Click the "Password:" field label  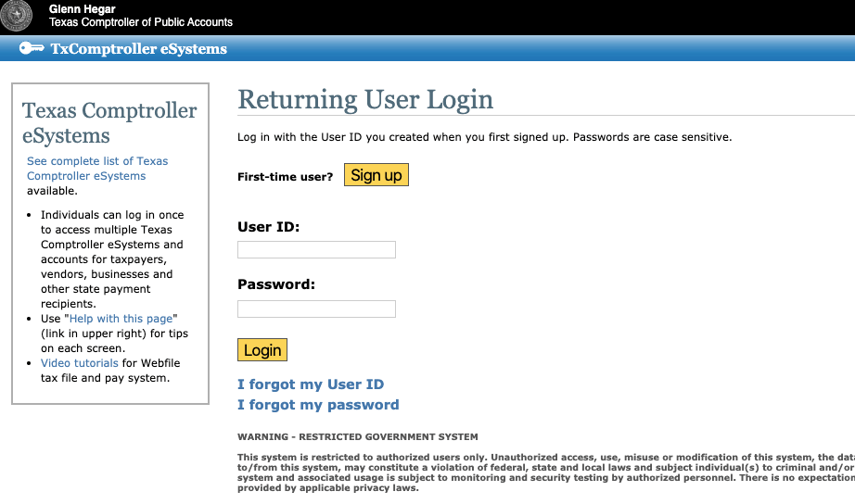[x=276, y=284]
